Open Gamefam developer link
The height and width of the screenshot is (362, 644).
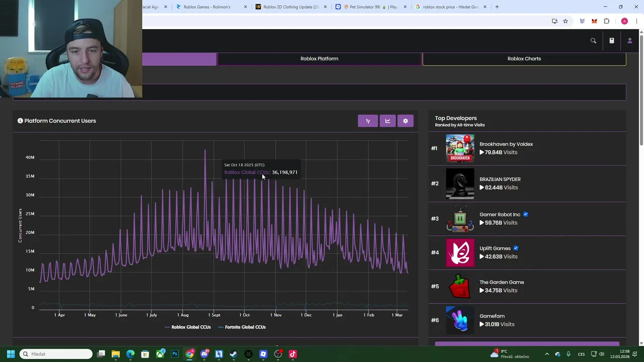tap(492, 316)
